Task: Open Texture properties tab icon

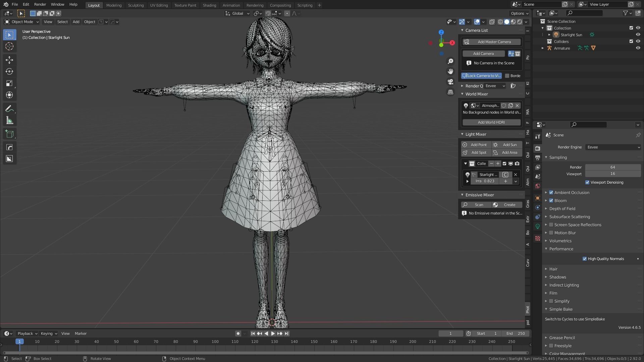Action: point(538,238)
